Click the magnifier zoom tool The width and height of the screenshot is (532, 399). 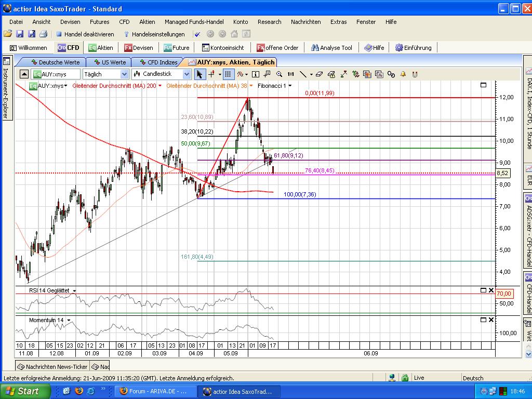[x=279, y=74]
